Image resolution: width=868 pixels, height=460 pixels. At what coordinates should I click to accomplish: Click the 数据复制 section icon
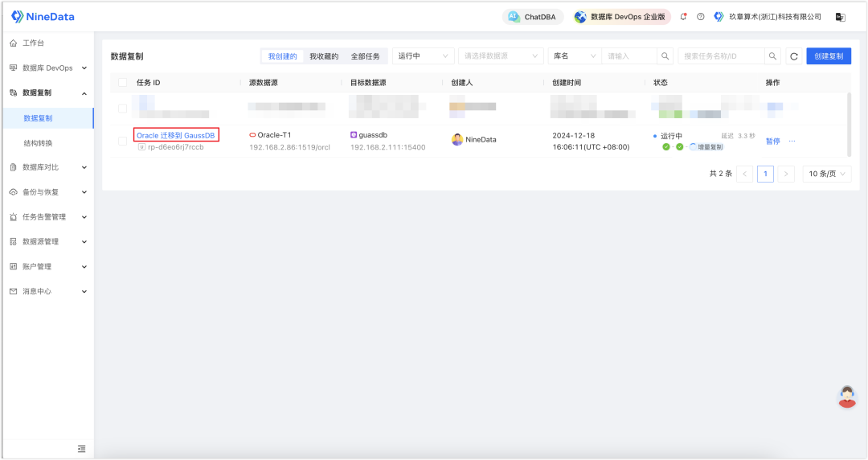[x=14, y=92]
